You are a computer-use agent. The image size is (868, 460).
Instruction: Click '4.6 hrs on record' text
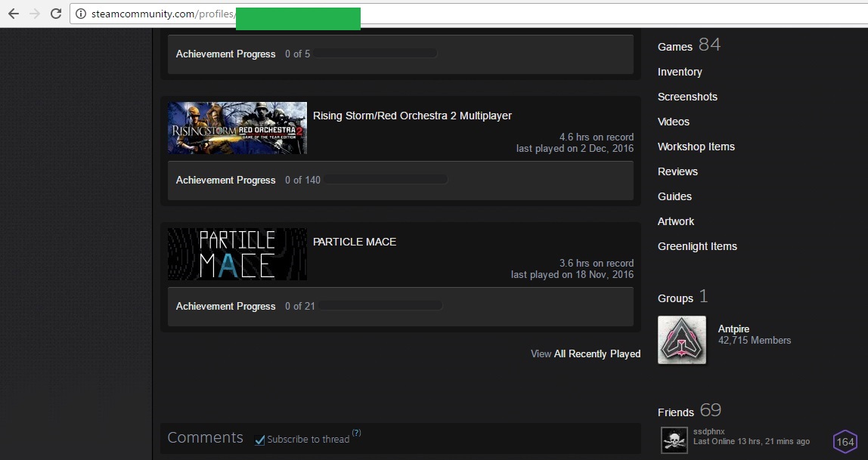point(597,137)
